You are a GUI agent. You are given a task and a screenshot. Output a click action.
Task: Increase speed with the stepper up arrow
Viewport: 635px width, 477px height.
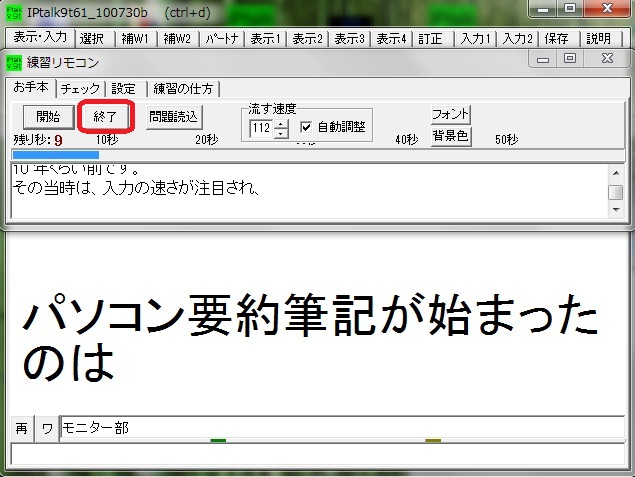coord(281,123)
